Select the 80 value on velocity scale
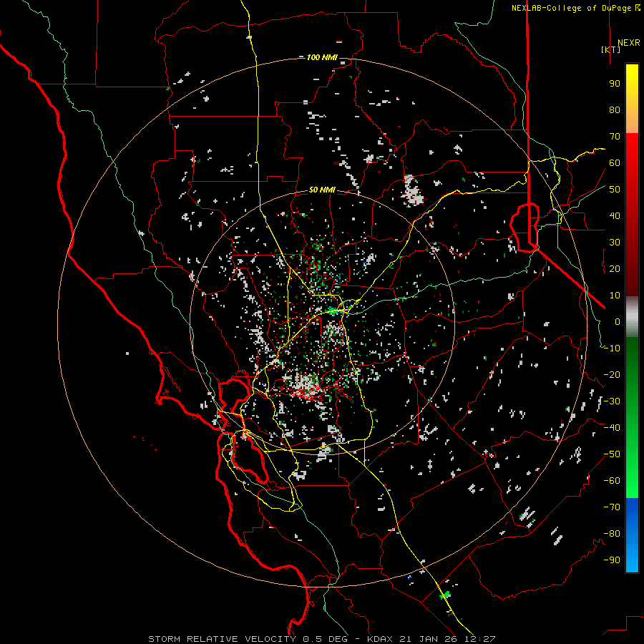Viewport: 644px width, 644px height. point(615,109)
